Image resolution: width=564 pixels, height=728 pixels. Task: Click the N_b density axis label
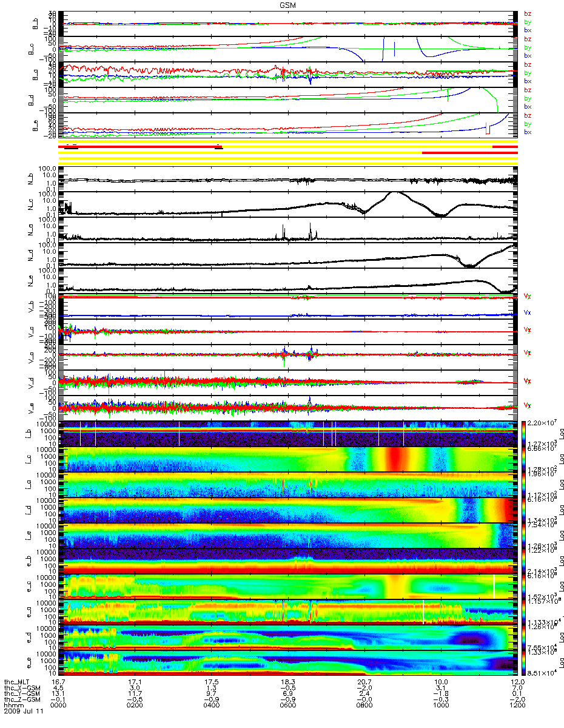31,179
